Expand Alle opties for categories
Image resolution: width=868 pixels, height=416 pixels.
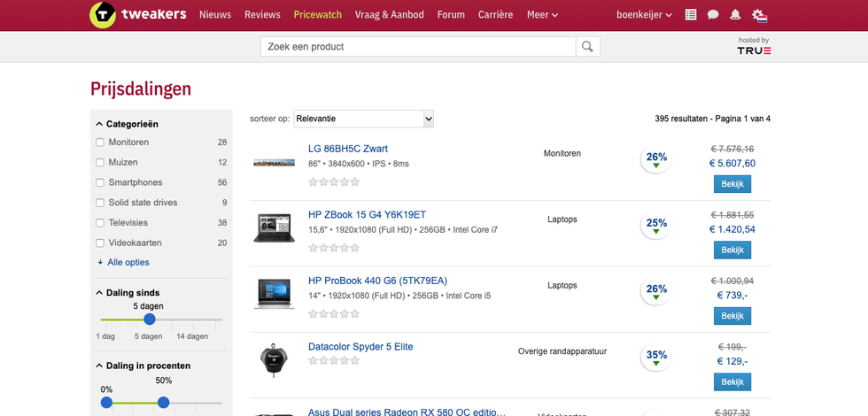123,262
